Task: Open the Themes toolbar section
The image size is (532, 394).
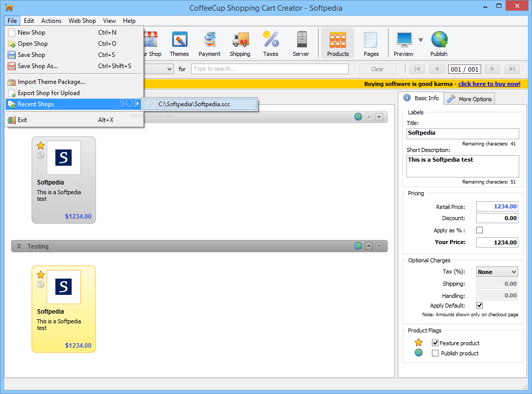Action: [179, 43]
